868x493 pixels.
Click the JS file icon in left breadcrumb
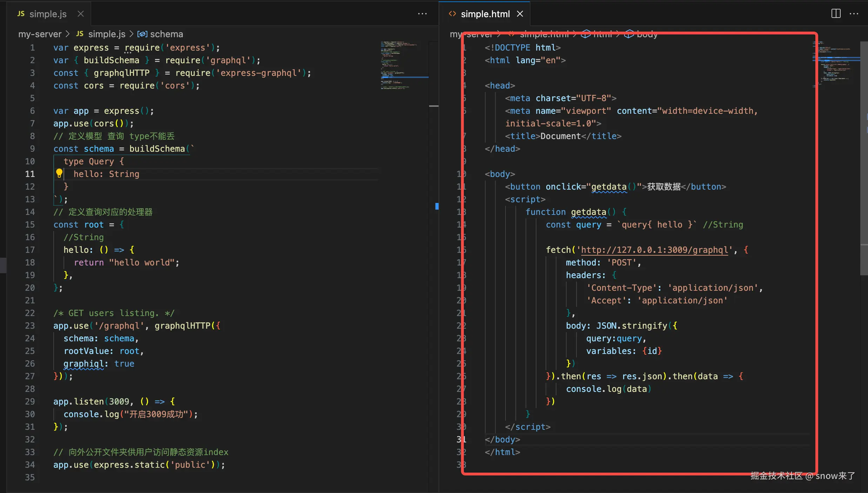pyautogui.click(x=80, y=34)
